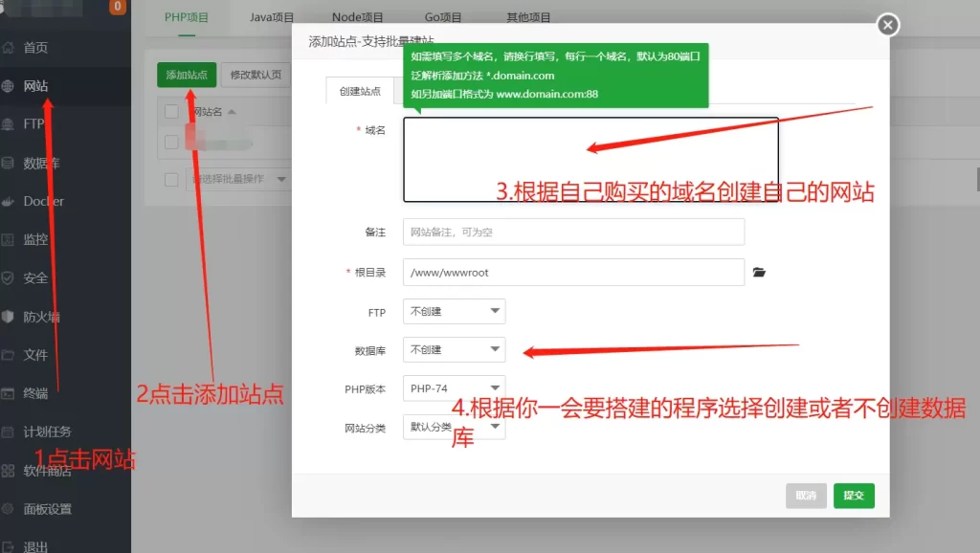Screen dimensions: 980x553
Task: Focus the 根目录 /www/wwwroot field
Action: (x=574, y=273)
